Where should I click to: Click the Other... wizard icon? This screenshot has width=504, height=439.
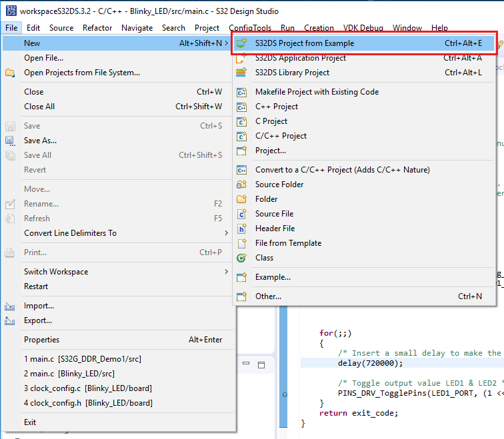[x=241, y=296]
